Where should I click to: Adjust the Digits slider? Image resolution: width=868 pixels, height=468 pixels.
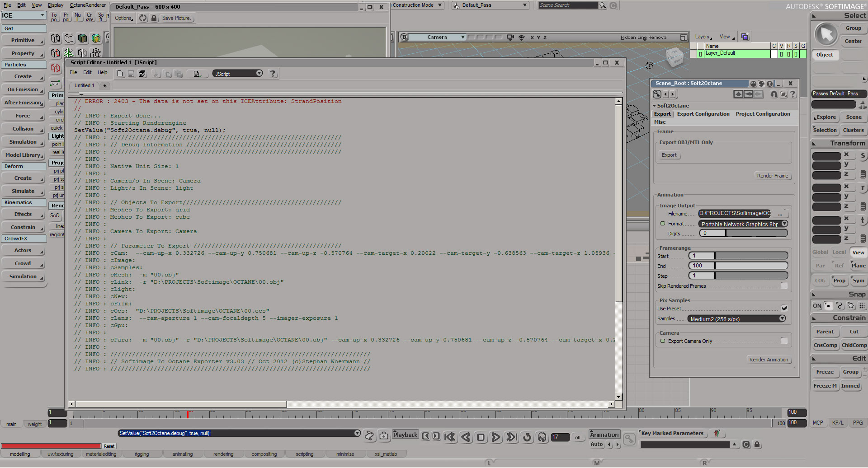pyautogui.click(x=744, y=233)
